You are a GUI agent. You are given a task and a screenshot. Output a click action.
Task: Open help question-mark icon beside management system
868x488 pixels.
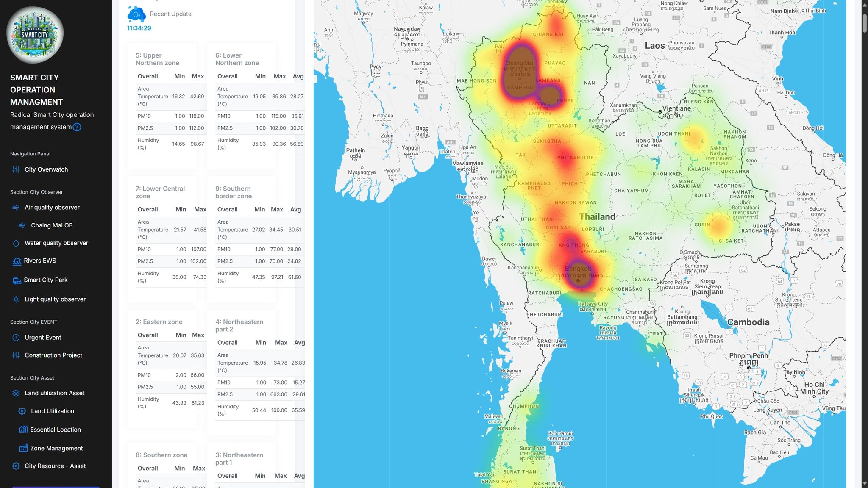(x=77, y=127)
